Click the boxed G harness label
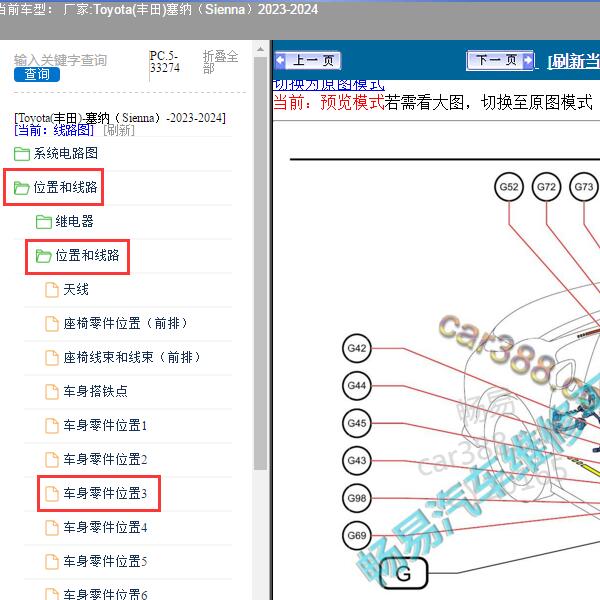Screen dimensions: 600x600 pyautogui.click(x=404, y=573)
